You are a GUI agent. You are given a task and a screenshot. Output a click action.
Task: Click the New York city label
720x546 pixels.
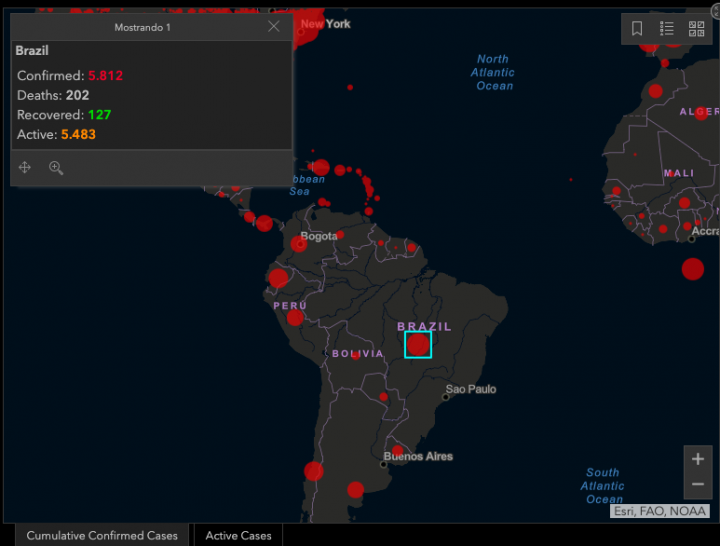pyautogui.click(x=326, y=24)
